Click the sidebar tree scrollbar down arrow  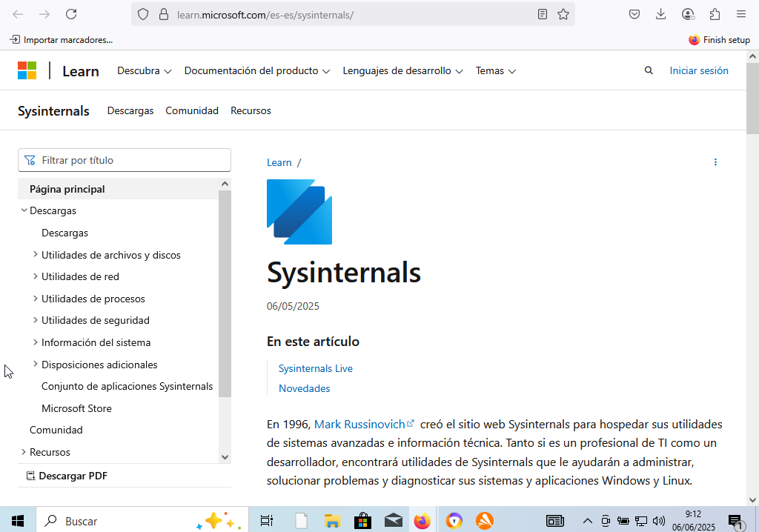(x=225, y=457)
